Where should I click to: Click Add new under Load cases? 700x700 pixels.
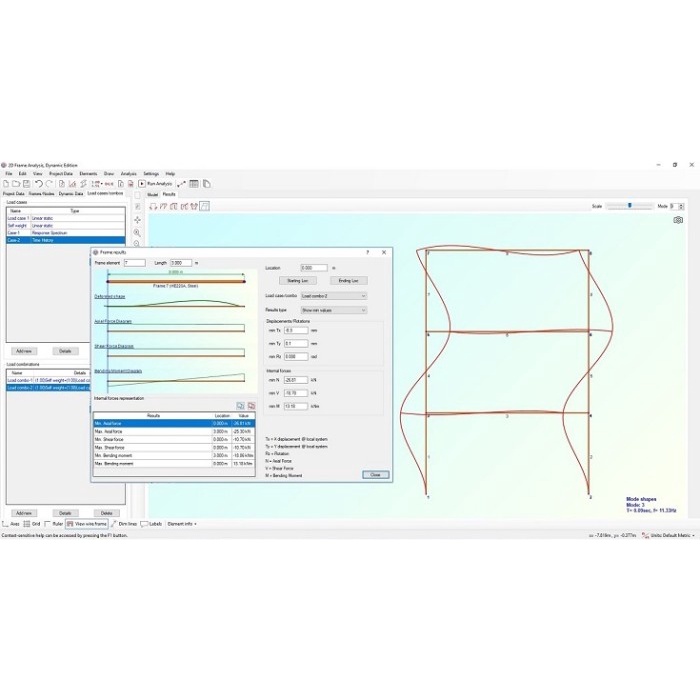coord(24,351)
